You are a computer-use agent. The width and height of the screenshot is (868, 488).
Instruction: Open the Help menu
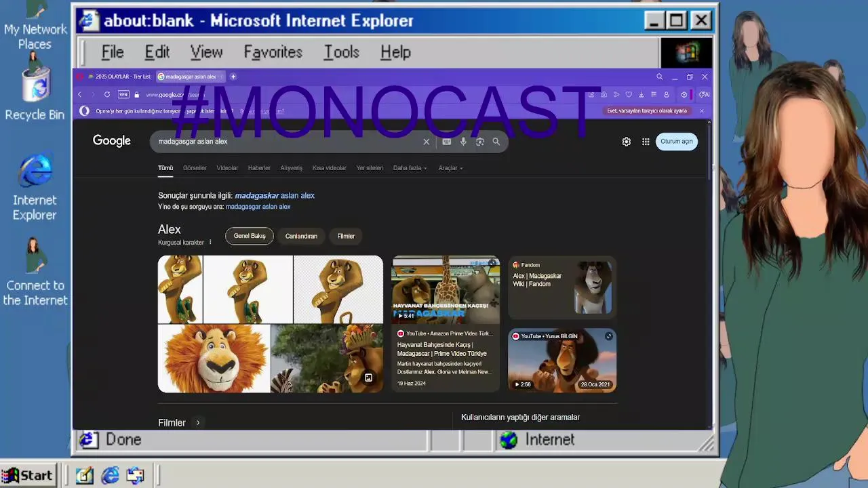pyautogui.click(x=395, y=52)
